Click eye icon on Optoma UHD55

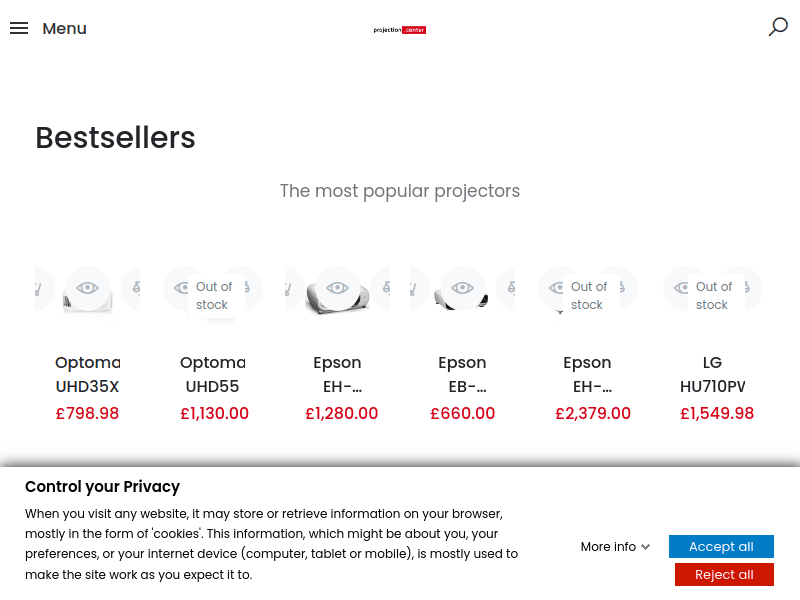[x=183, y=288]
